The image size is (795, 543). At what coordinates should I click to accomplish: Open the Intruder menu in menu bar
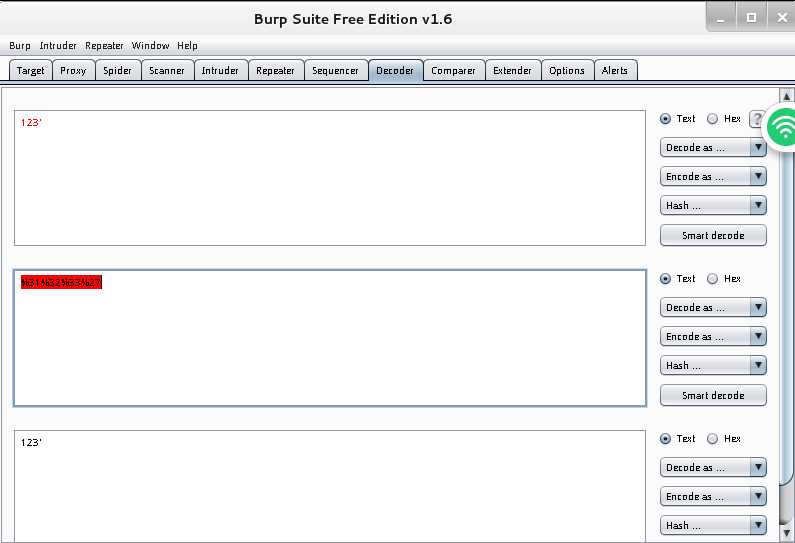point(58,46)
